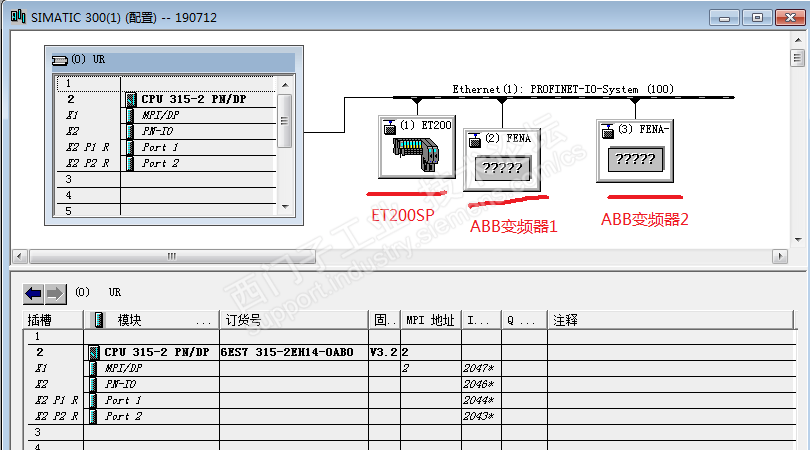Viewport: 810px width, 450px height.
Task: Click the horizontal scrollbar thumb of station view
Action: 173,256
